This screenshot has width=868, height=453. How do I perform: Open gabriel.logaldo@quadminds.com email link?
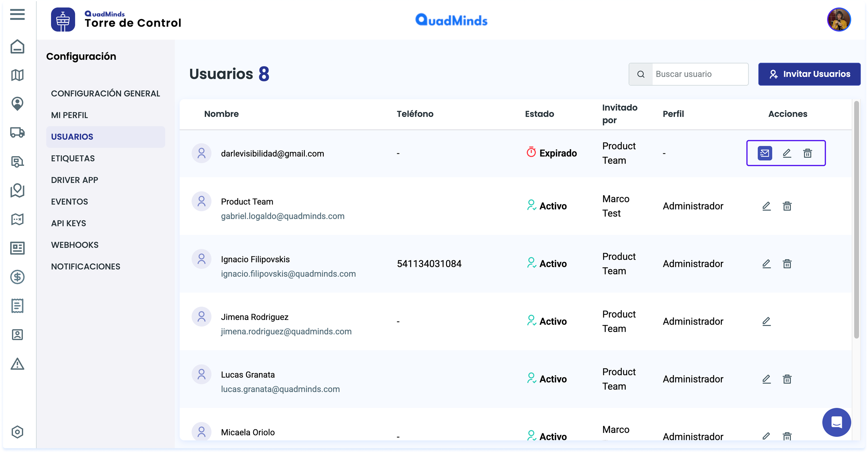(282, 216)
